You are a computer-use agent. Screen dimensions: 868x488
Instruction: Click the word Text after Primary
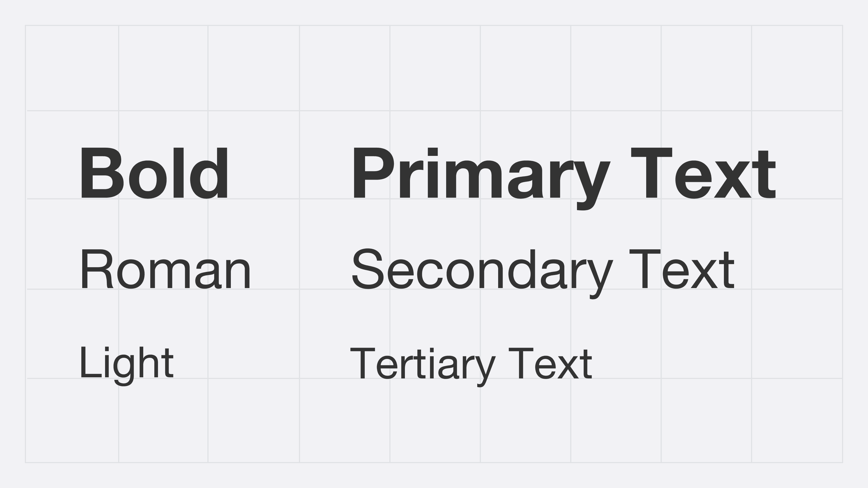point(704,173)
